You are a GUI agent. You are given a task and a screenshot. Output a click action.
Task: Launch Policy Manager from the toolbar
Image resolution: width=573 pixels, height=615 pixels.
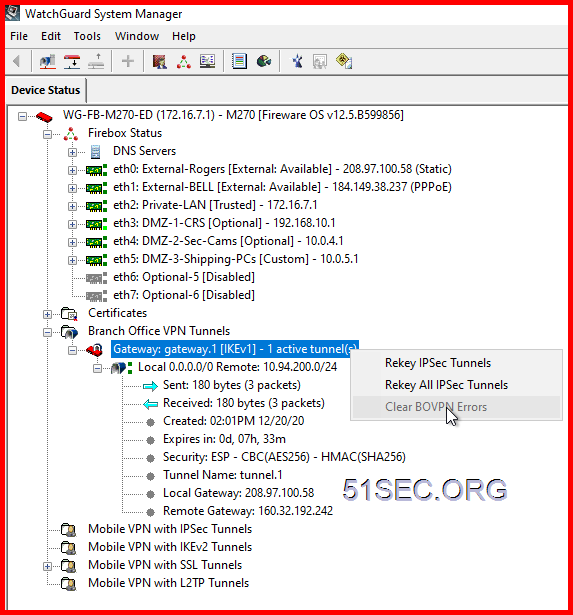pos(160,62)
